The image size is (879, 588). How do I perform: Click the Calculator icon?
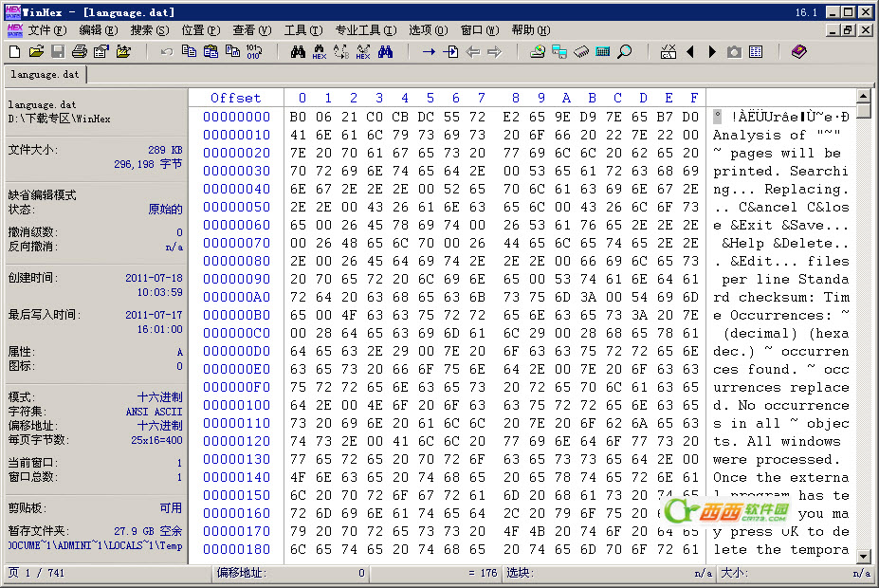(603, 52)
